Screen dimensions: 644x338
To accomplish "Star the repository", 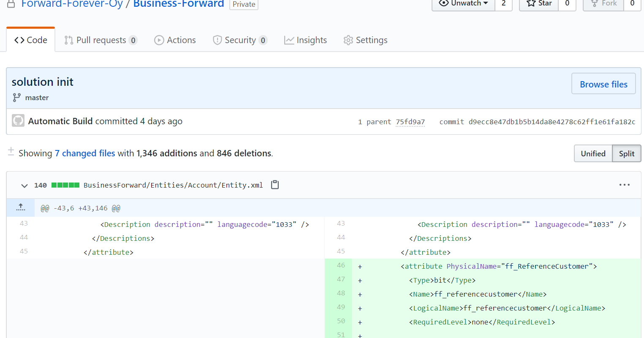I will [x=539, y=3].
